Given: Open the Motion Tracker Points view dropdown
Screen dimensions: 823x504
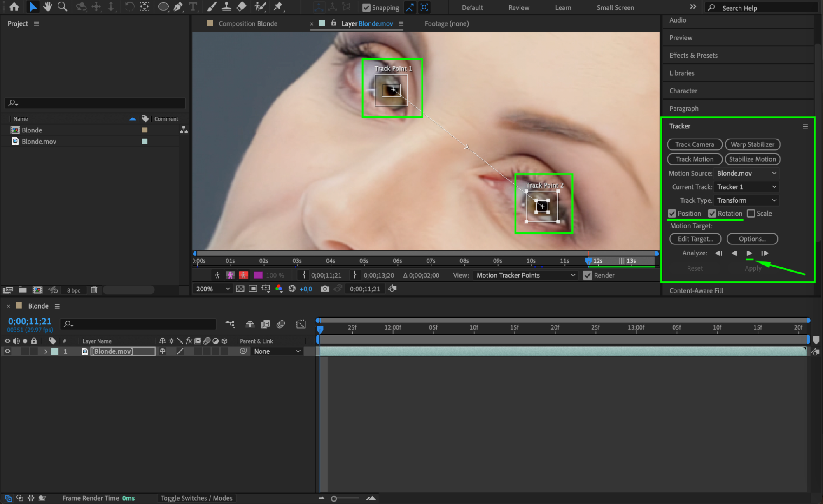Looking at the screenshot, I should pos(525,275).
